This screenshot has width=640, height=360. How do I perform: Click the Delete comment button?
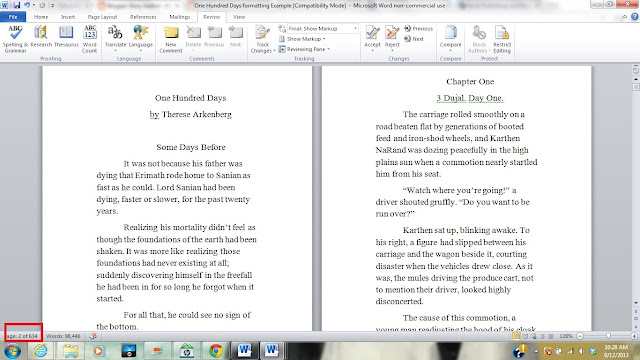pos(193,38)
